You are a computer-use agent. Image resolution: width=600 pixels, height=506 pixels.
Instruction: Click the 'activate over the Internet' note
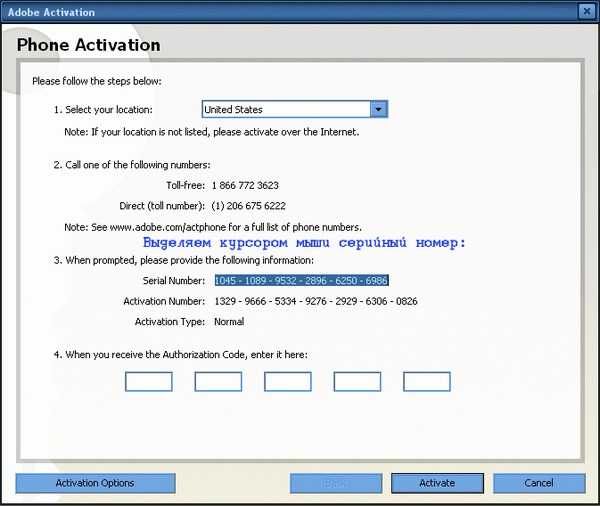pyautogui.click(x=212, y=132)
